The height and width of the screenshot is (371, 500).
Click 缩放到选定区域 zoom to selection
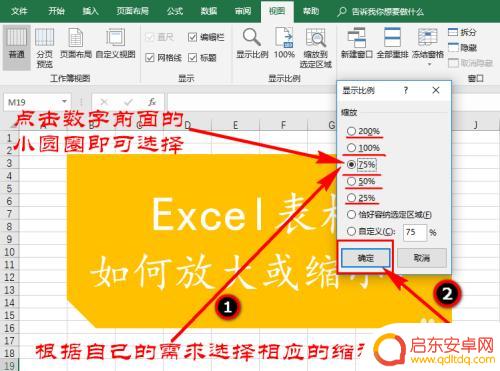(316, 47)
